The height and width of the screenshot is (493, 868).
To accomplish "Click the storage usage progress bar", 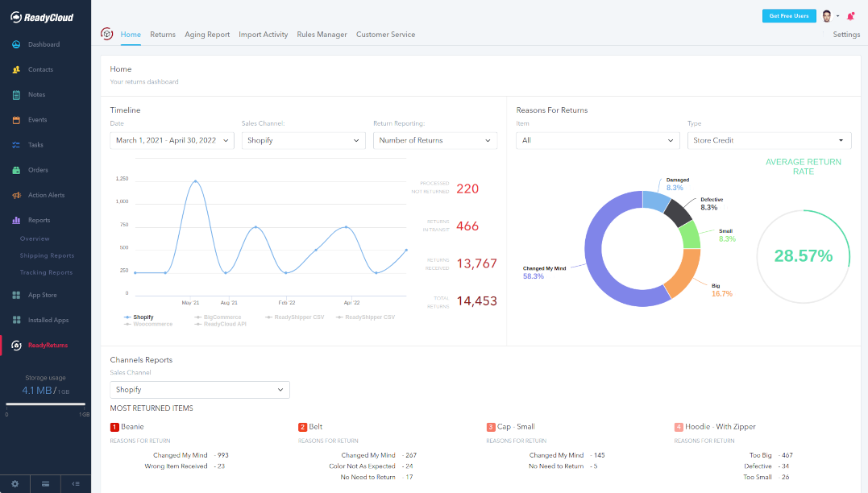I will (x=45, y=404).
